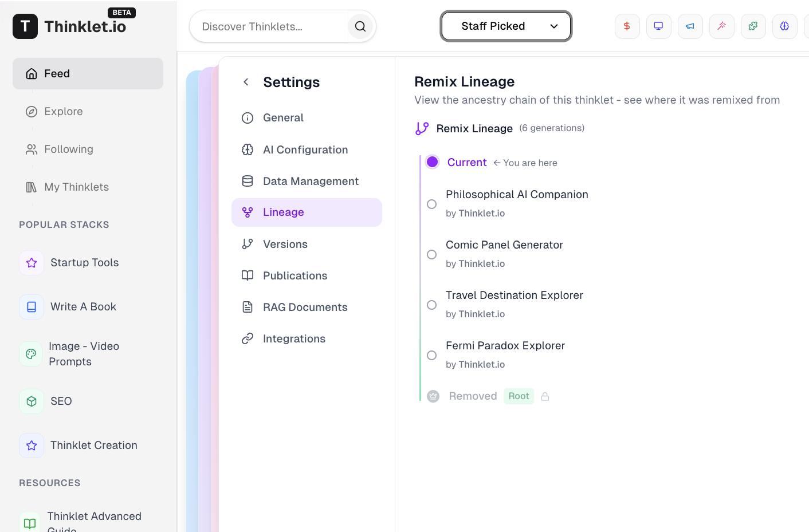Open the monetization dollar icon in top toolbar
Screen dimensions: 809x532
pos(627,26)
